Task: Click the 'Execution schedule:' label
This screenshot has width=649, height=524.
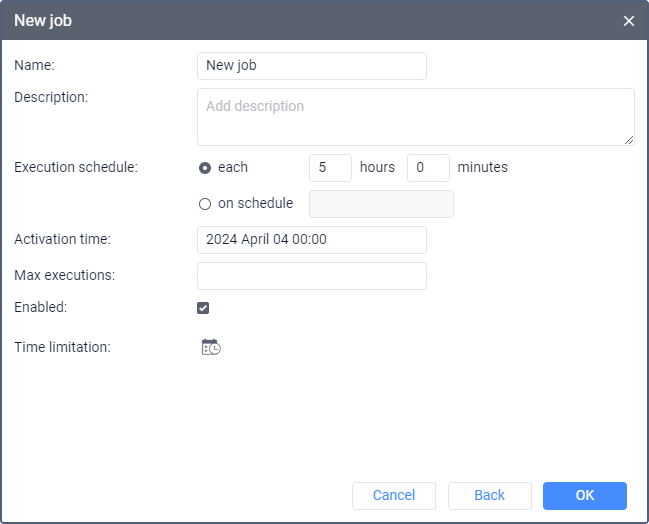Action: (75, 168)
